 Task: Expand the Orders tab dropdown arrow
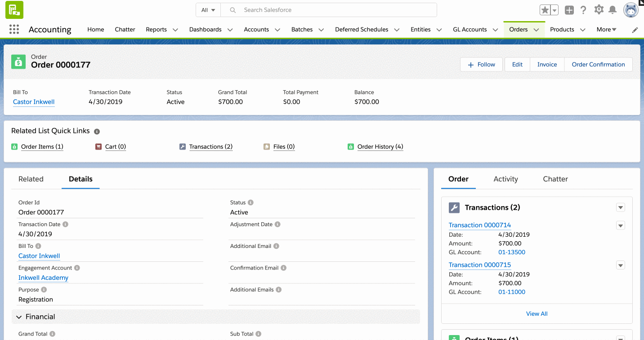536,30
